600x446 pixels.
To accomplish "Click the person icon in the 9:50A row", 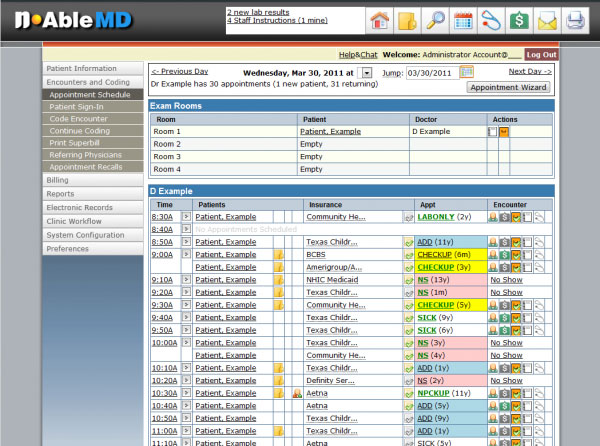I will pos(493,330).
